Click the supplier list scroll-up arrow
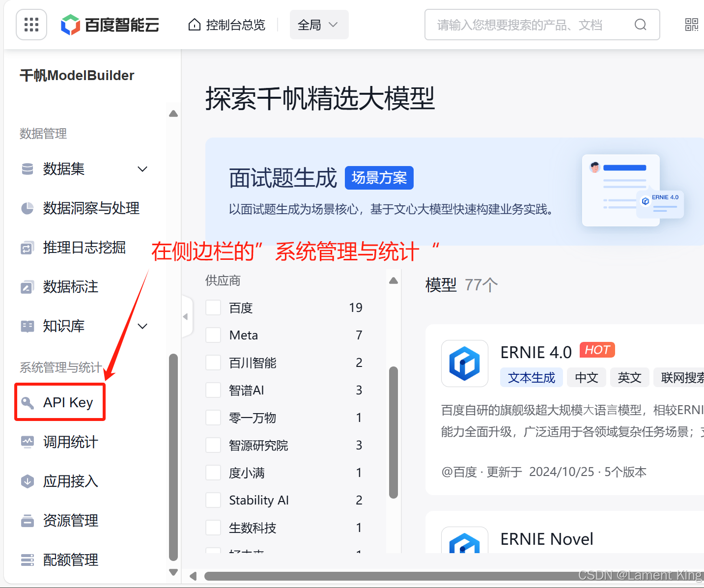 coord(394,281)
